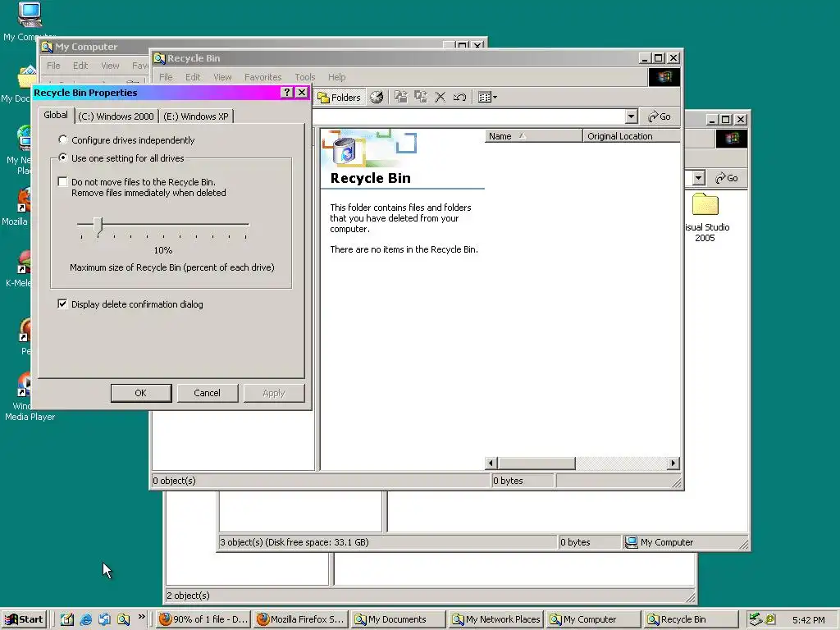Screen dimensions: 840x630
Task: Open the View menu in Recycle Bin window
Action: tap(222, 77)
